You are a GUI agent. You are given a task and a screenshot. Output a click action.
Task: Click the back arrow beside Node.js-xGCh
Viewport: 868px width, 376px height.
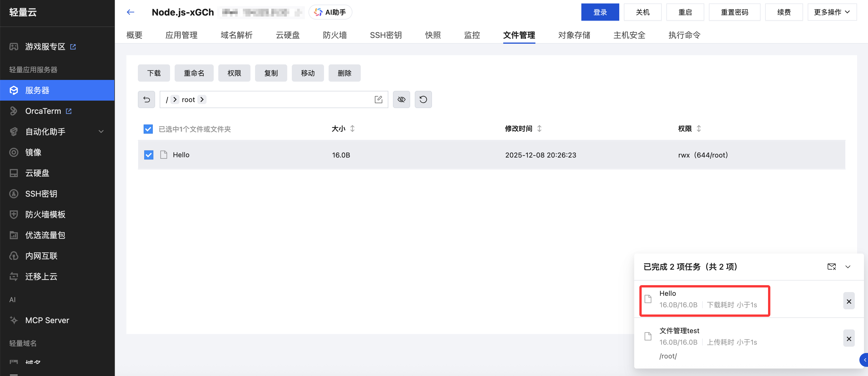pyautogui.click(x=130, y=12)
